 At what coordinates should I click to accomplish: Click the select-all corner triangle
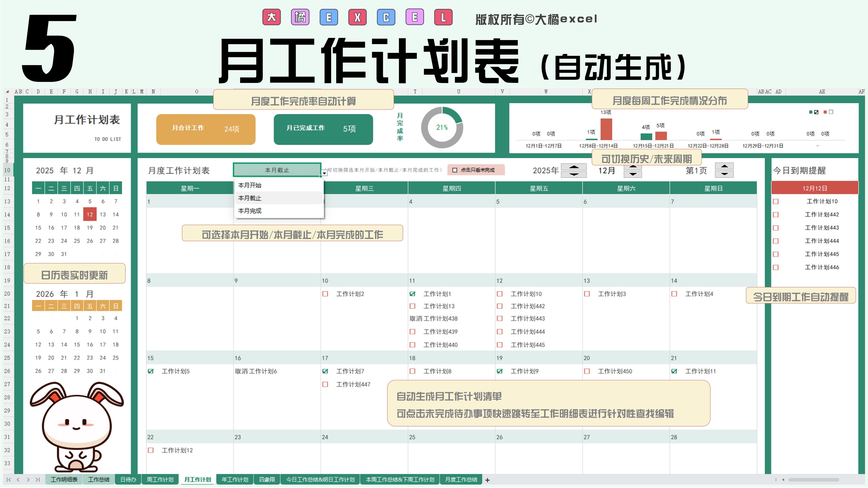[7, 92]
